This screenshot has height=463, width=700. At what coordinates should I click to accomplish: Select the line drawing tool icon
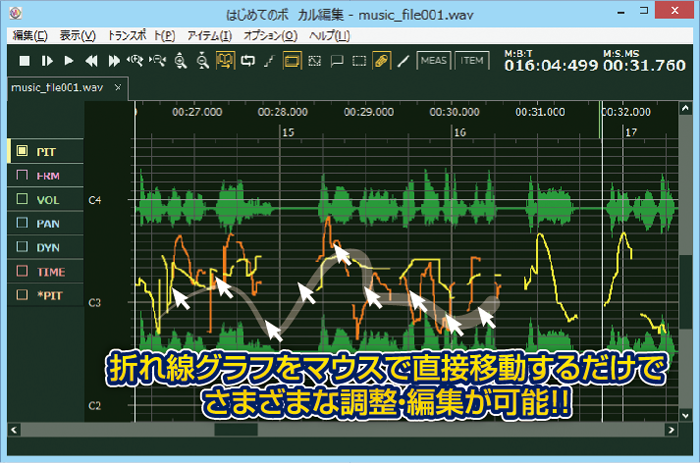pos(404,61)
